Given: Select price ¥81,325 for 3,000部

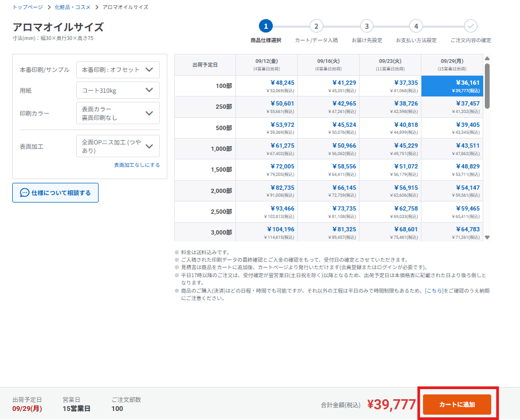Looking at the screenshot, I should click(x=328, y=232).
